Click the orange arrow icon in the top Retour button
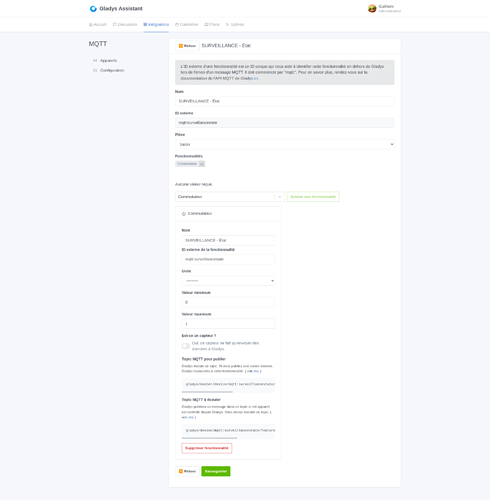The height and width of the screenshot is (500, 490). (x=181, y=46)
